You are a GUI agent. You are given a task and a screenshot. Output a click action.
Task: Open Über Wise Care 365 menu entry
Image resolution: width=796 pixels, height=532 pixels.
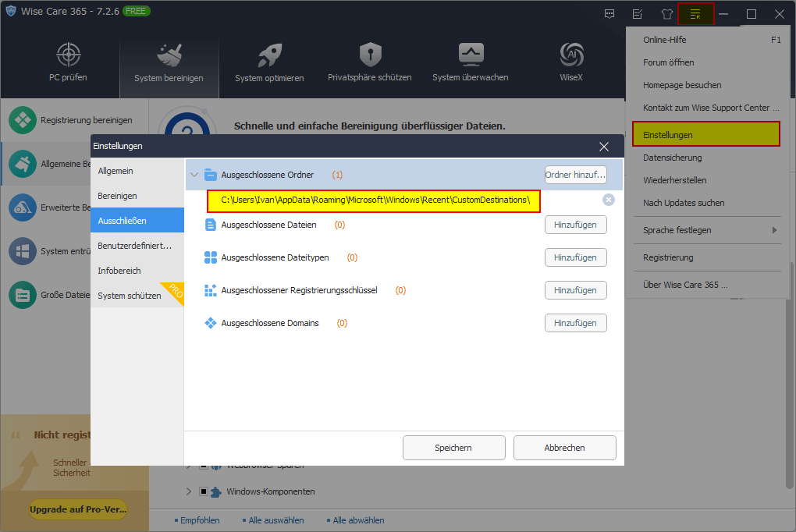pos(707,285)
